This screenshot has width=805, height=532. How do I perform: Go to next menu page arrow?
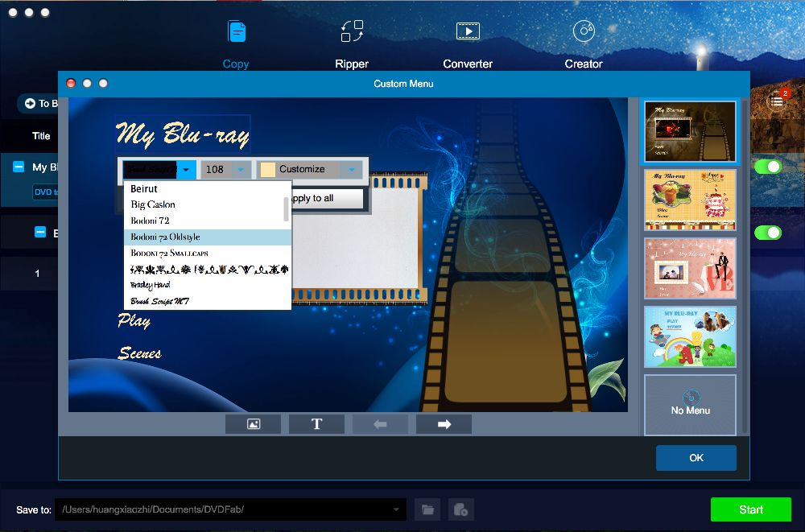(444, 424)
